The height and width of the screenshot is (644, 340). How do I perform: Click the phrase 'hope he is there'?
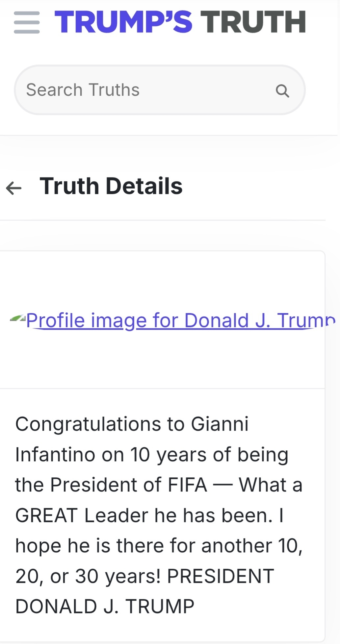pyautogui.click(x=89, y=546)
